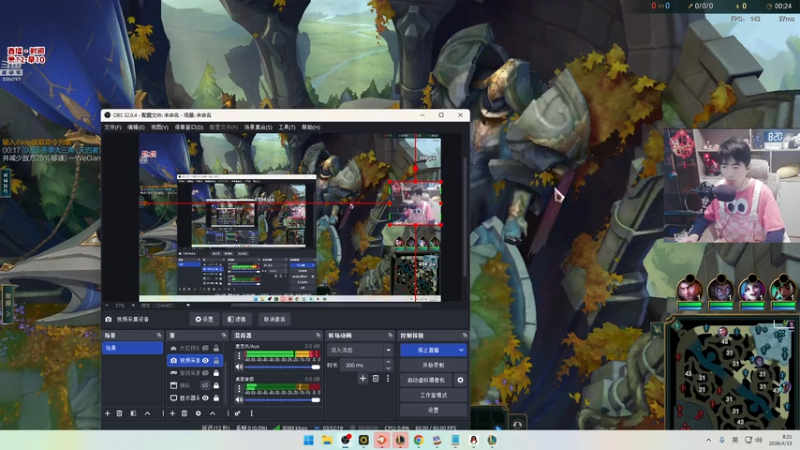Open the 文件(F) menu
Screen dimensions: 800x450
[x=113, y=127]
